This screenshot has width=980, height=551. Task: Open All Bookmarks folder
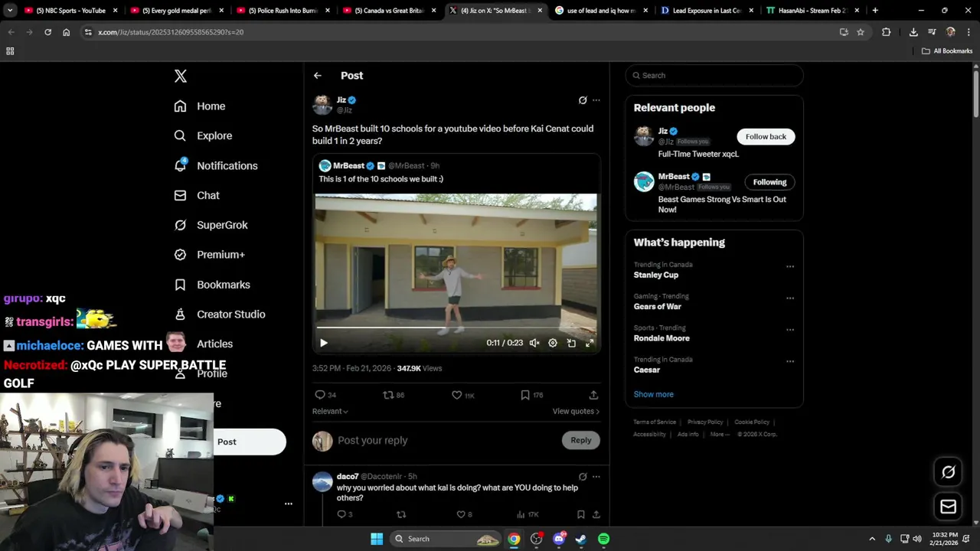coord(947,51)
